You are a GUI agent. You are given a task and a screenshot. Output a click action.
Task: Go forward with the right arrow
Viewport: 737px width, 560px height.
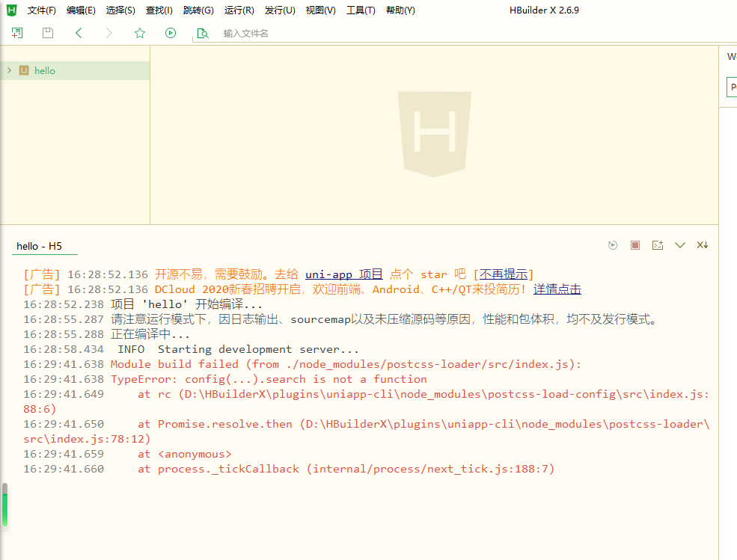pos(109,33)
